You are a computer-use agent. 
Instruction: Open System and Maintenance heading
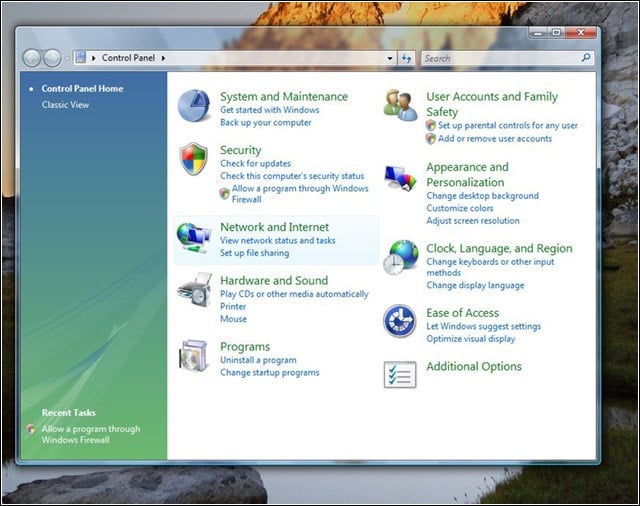[284, 97]
